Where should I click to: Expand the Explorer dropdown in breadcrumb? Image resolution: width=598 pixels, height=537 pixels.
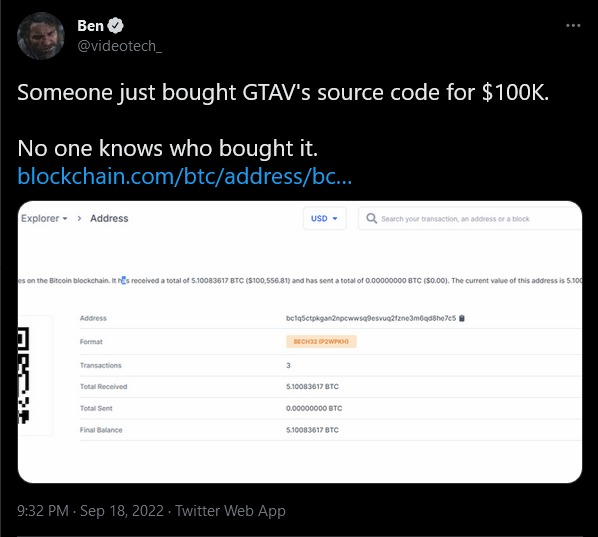point(44,218)
